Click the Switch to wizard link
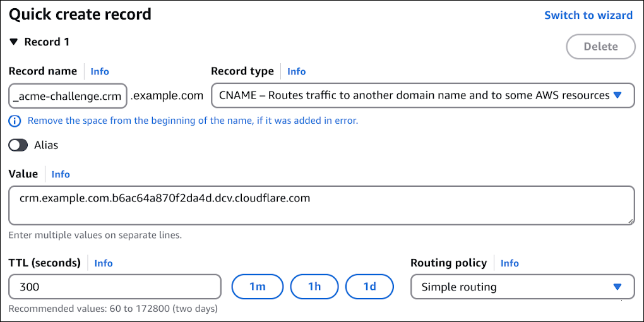Screen dimensions: 644x322 [588, 15]
